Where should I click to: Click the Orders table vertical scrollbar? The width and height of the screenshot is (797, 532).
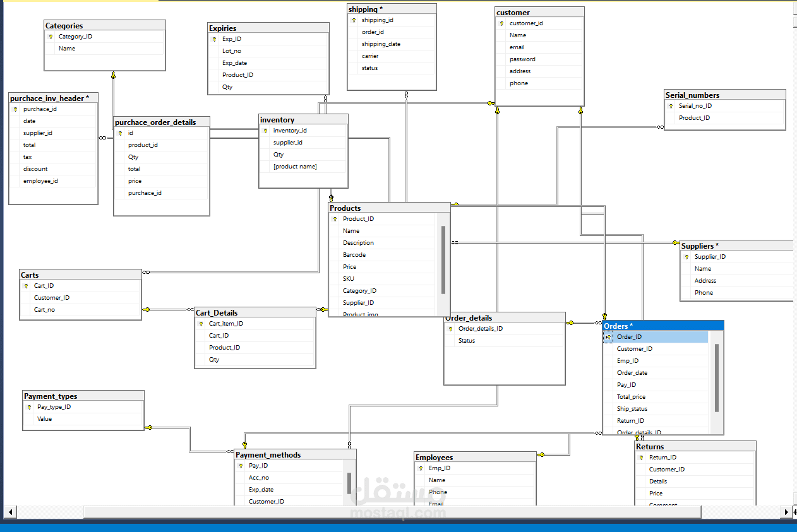coord(717,378)
